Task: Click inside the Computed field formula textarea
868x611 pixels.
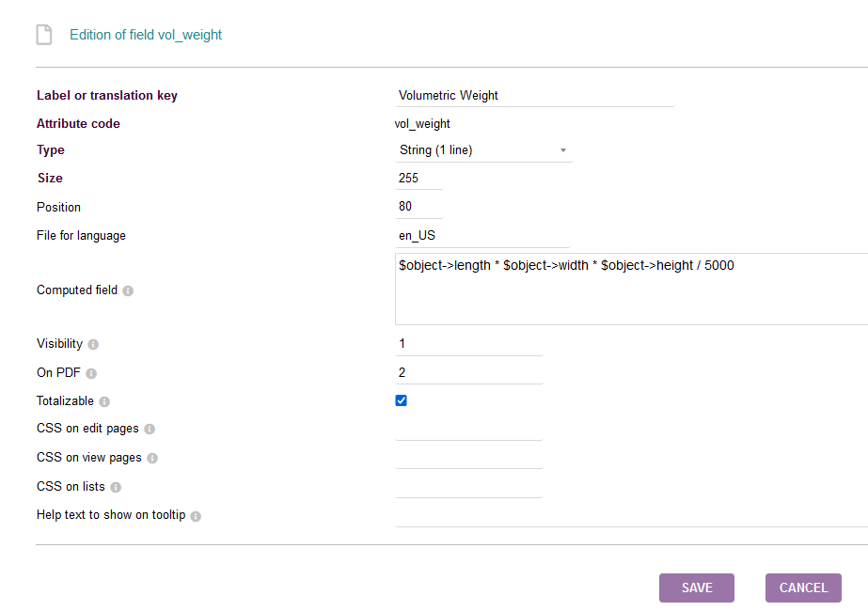Action: coord(632,289)
